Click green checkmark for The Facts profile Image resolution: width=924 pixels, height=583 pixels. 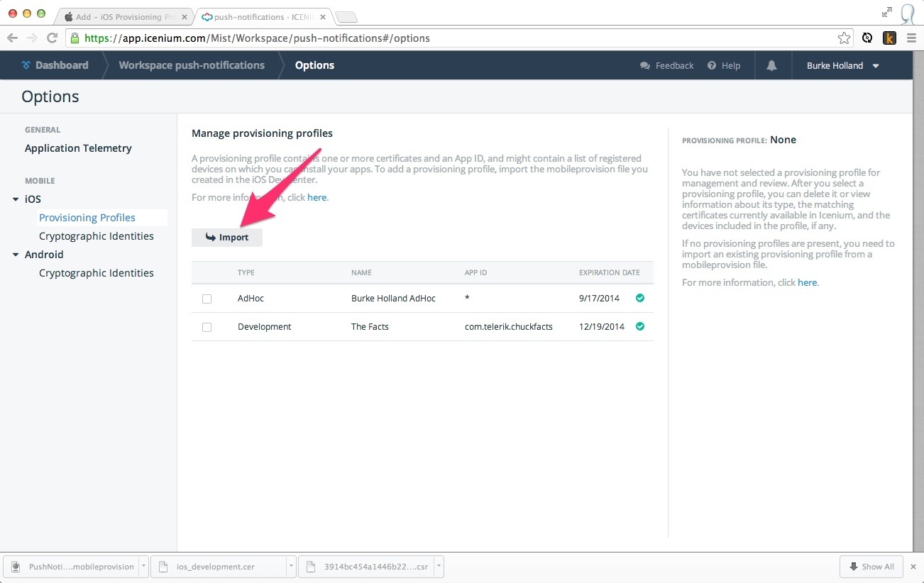(640, 327)
